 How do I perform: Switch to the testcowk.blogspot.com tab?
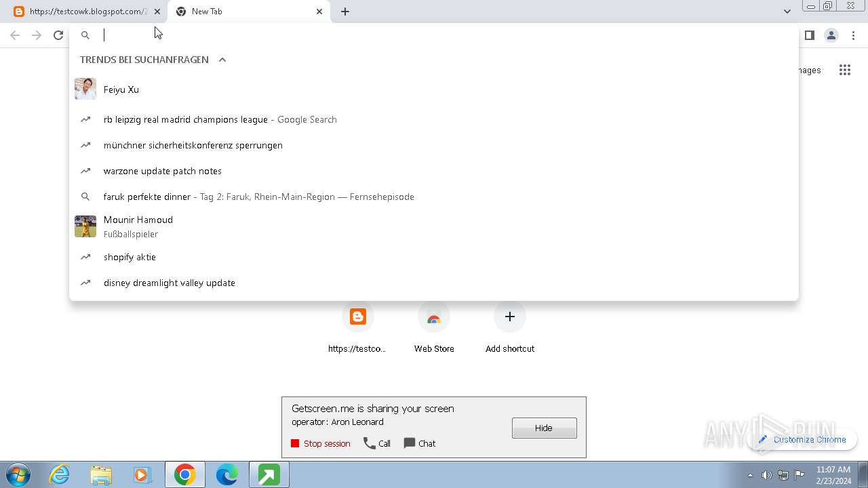(85, 12)
